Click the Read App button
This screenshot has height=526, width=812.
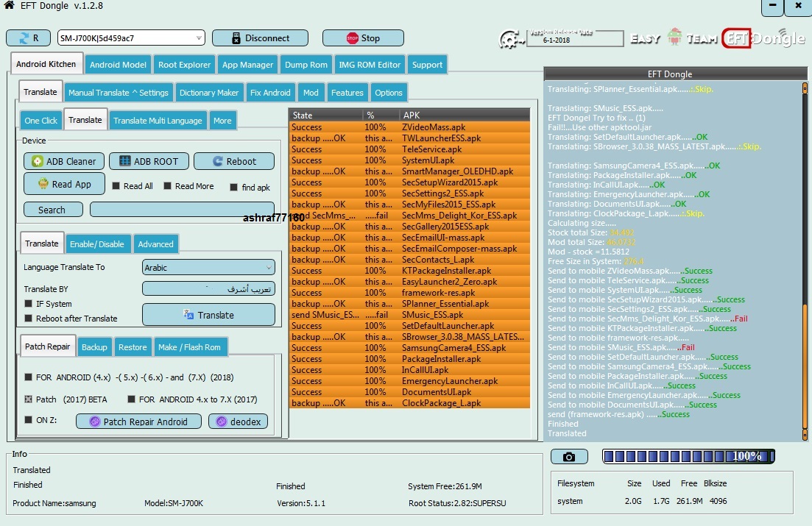pyautogui.click(x=64, y=184)
